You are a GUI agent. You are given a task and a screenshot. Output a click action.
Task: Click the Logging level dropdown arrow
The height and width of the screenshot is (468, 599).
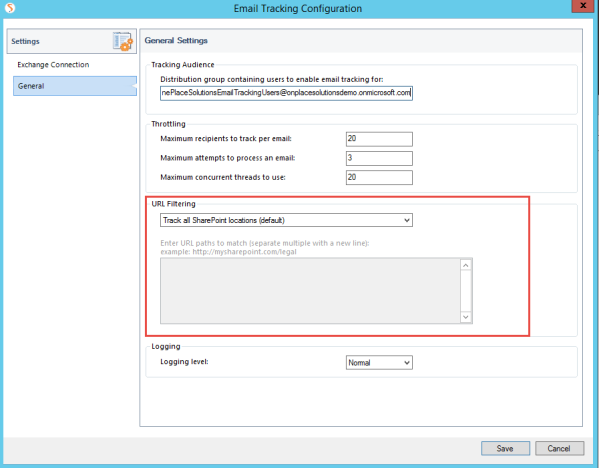[x=407, y=363]
